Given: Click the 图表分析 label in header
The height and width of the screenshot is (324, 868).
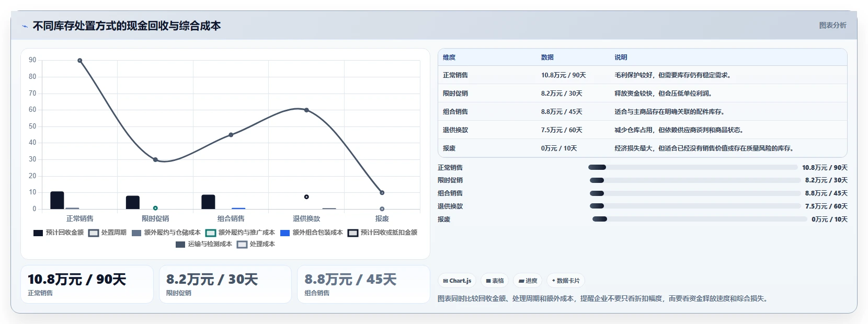Looking at the screenshot, I should coord(832,25).
